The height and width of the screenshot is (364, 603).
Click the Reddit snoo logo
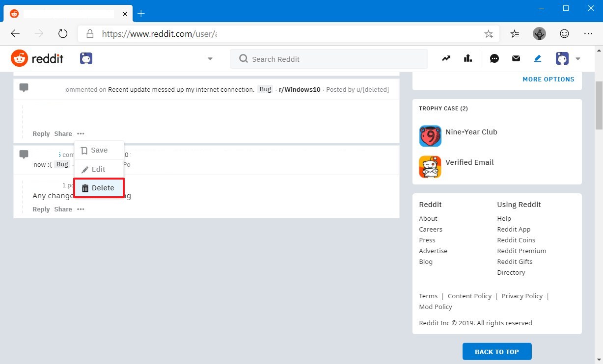point(20,58)
